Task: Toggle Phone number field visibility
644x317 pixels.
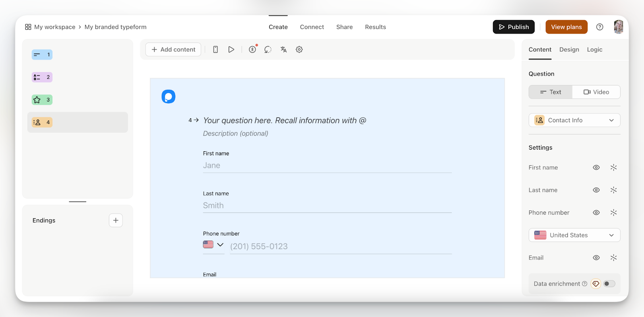Action: click(597, 212)
